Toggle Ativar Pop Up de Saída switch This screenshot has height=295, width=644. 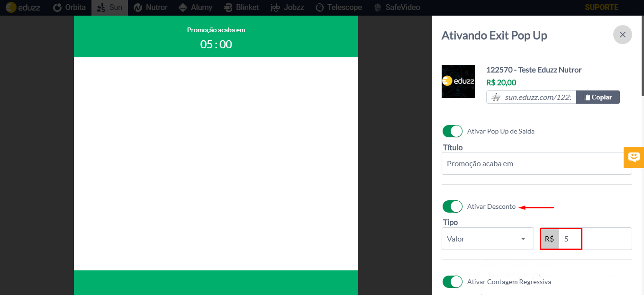click(453, 131)
